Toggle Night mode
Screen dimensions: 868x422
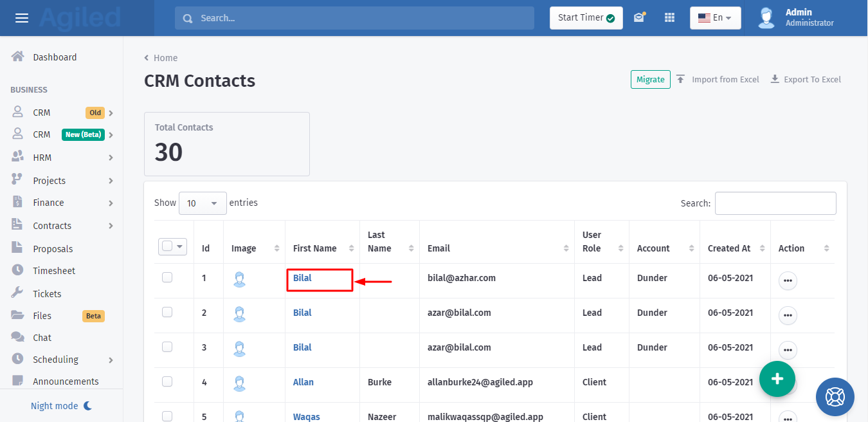point(62,406)
